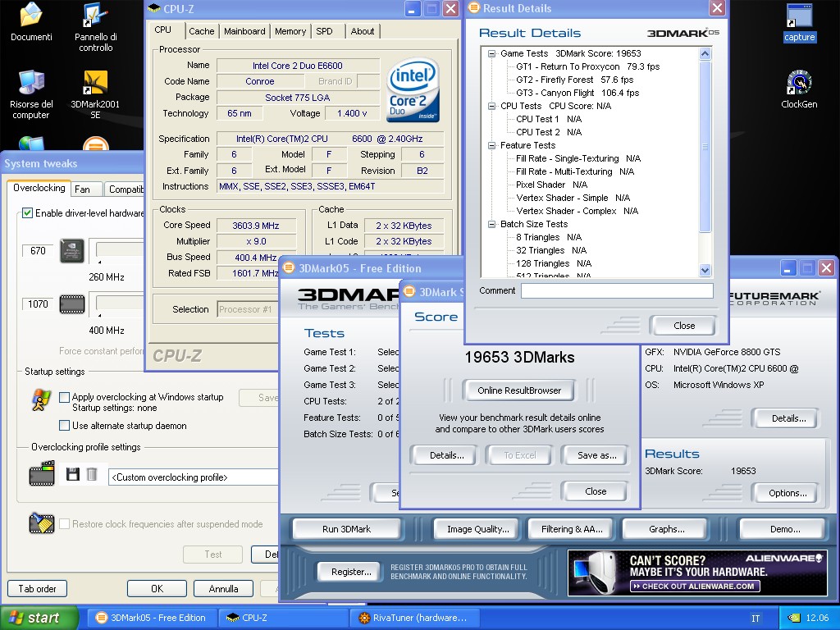Select the Overclocking tab in System tweaks
This screenshot has width=840, height=630.
pyautogui.click(x=39, y=188)
